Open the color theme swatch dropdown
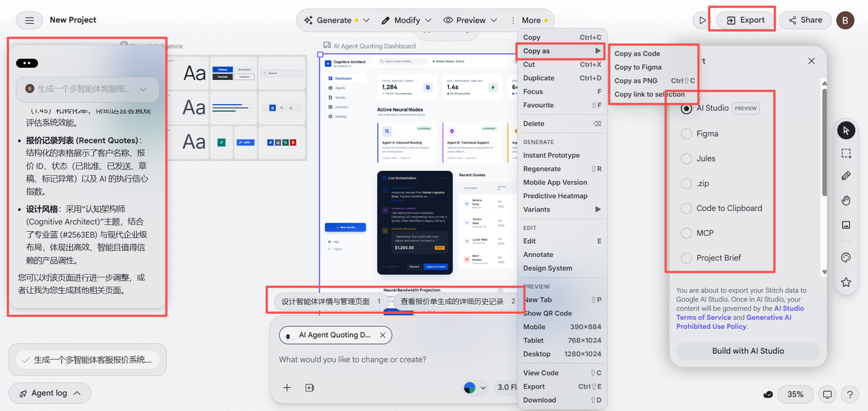The width and height of the screenshot is (868, 411). 475,388
